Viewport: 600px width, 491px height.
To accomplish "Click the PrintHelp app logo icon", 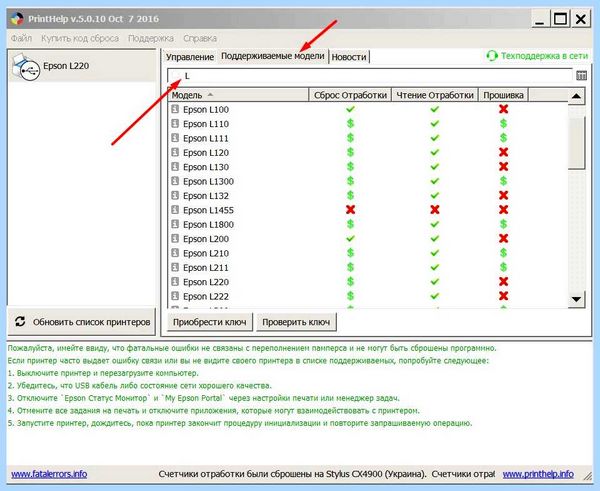I will [16, 19].
